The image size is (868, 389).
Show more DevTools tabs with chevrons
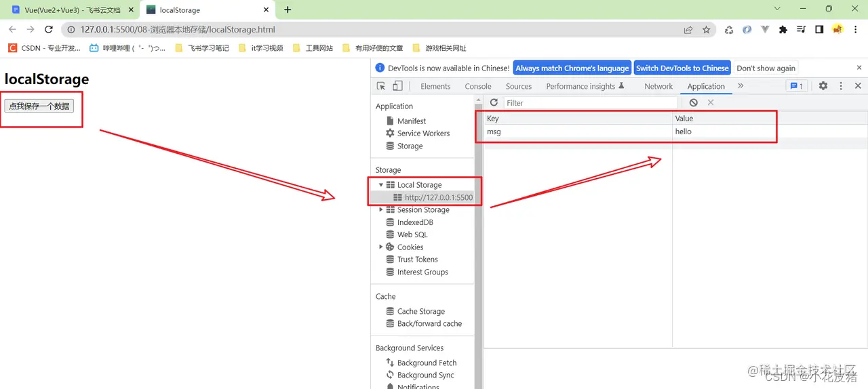click(x=741, y=86)
